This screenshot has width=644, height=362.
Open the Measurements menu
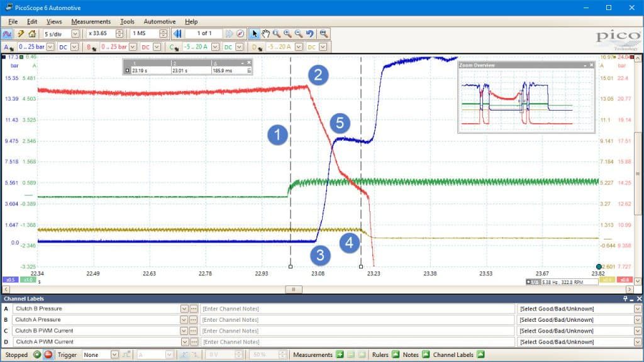coord(91,22)
